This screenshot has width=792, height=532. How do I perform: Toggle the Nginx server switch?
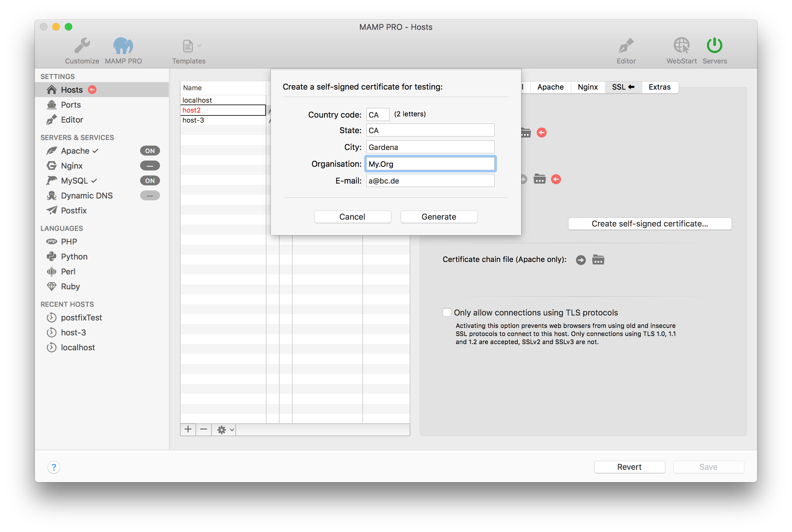(x=150, y=166)
